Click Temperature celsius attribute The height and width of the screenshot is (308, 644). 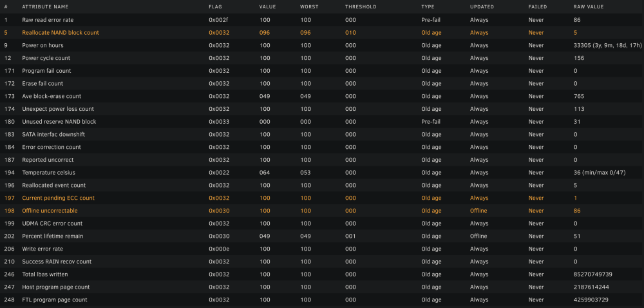point(48,173)
